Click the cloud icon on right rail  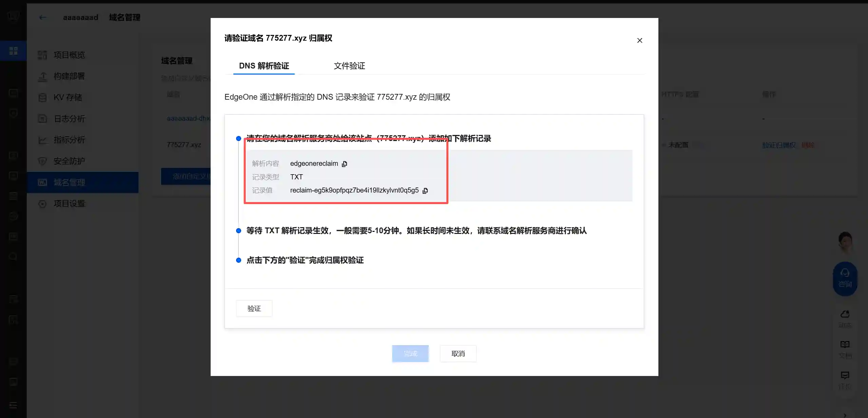[x=845, y=314]
